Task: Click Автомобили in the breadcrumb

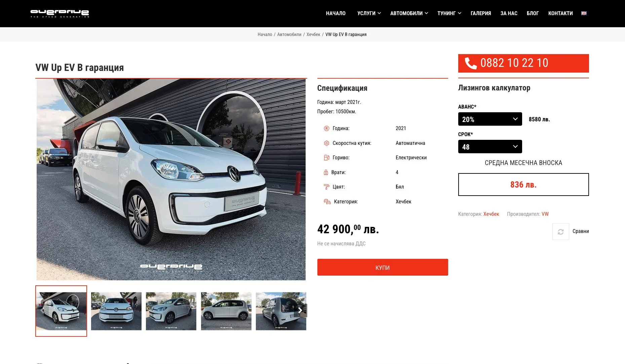Action: (289, 35)
